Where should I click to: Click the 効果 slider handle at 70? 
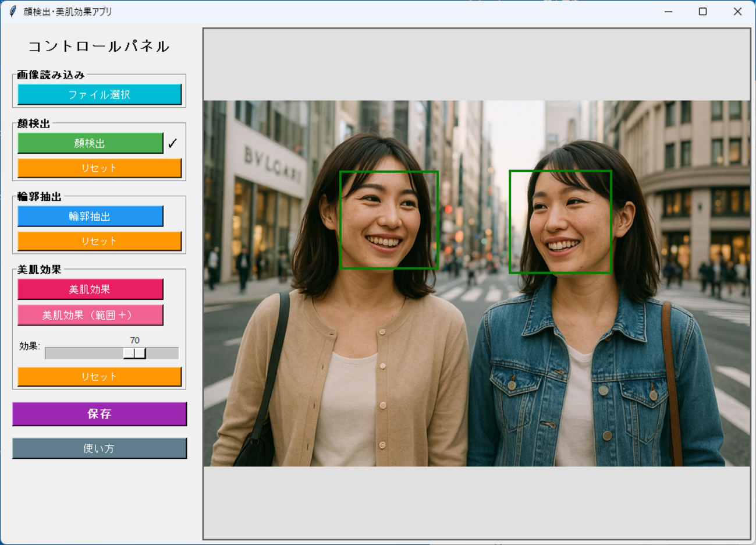click(134, 353)
